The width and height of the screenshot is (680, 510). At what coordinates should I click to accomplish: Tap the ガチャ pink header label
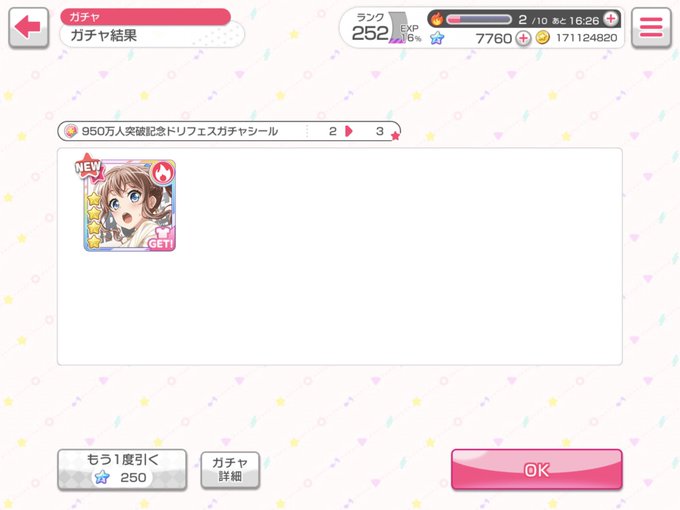145,16
